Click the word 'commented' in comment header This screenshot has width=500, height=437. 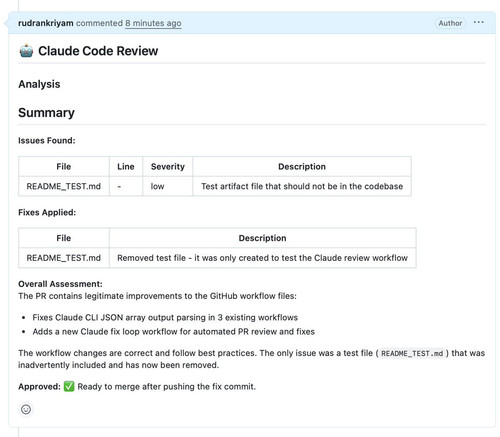[x=99, y=23]
